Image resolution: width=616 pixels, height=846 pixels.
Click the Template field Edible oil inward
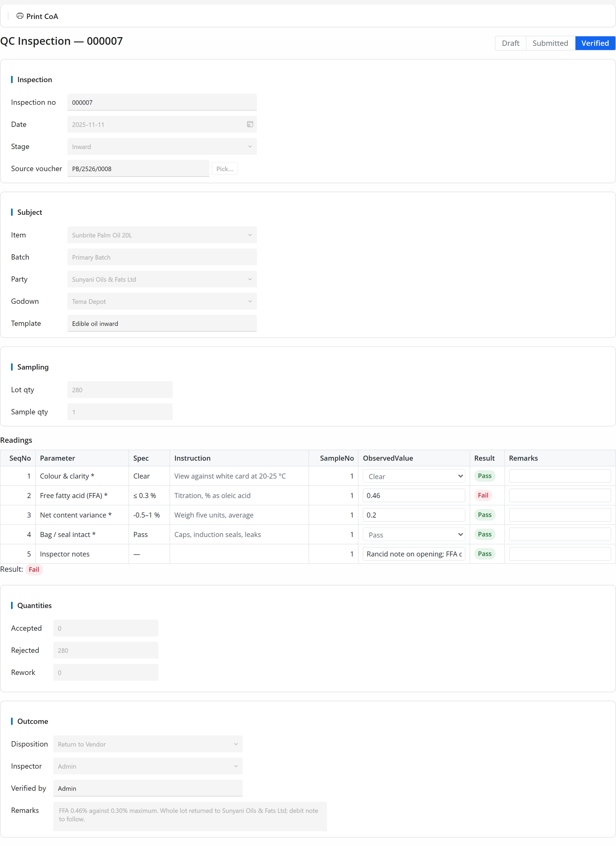click(x=162, y=324)
